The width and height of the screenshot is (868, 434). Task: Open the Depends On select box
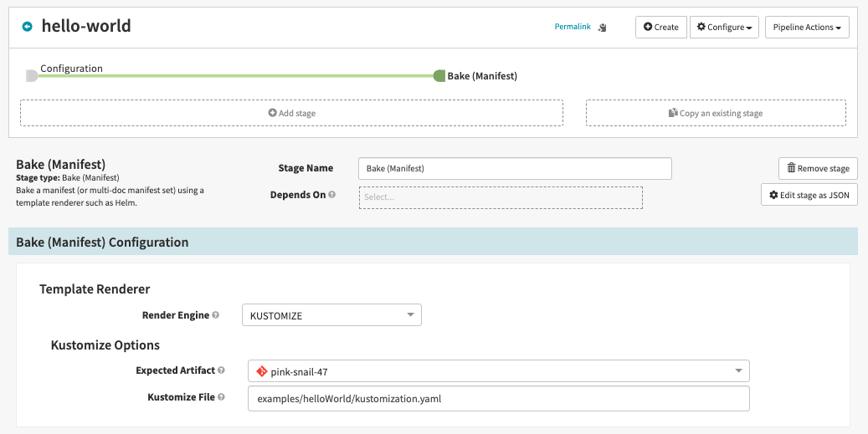[x=500, y=197]
